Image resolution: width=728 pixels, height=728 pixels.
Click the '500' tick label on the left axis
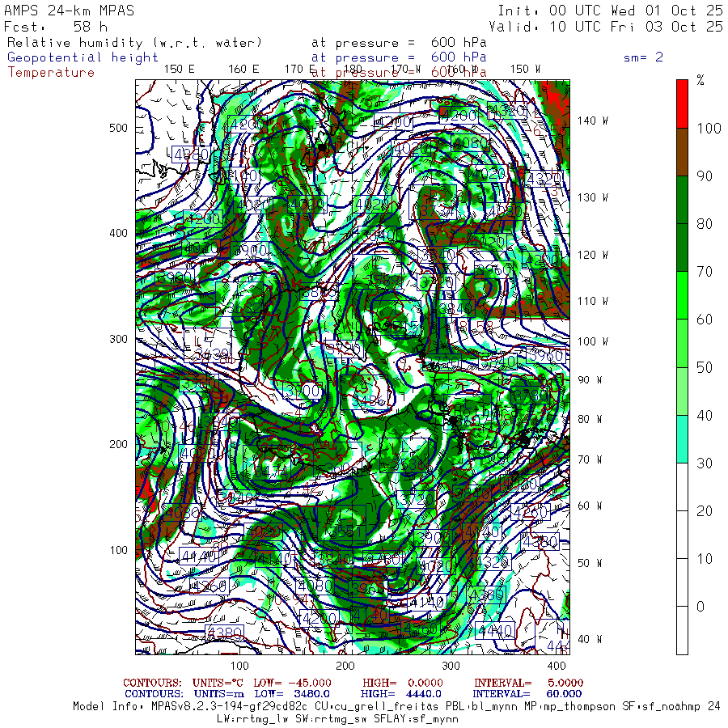pos(118,128)
